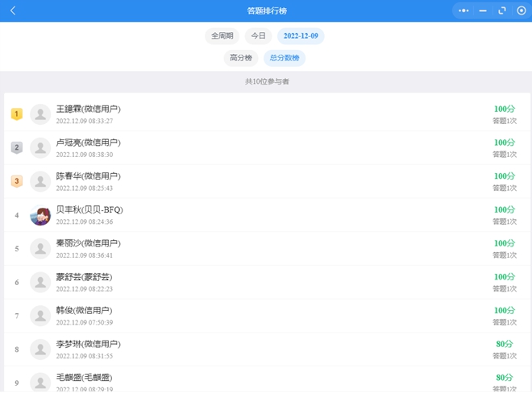The width and height of the screenshot is (532, 393).
Task: Open the more options dots menu
Action: 463,10
